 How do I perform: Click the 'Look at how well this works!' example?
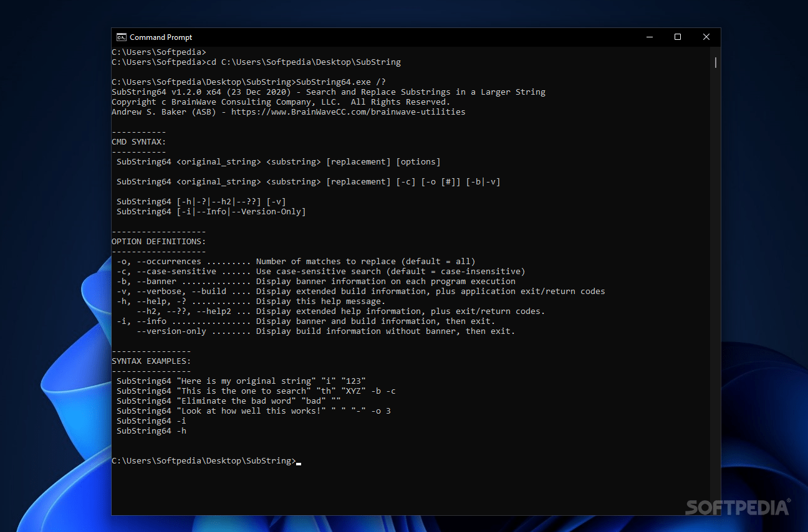[x=254, y=411]
